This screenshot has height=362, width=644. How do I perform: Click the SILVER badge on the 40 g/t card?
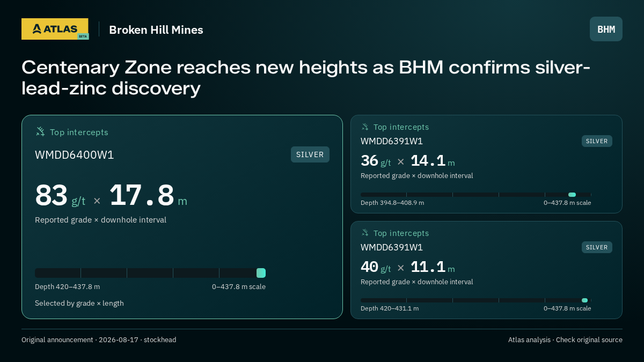click(597, 247)
